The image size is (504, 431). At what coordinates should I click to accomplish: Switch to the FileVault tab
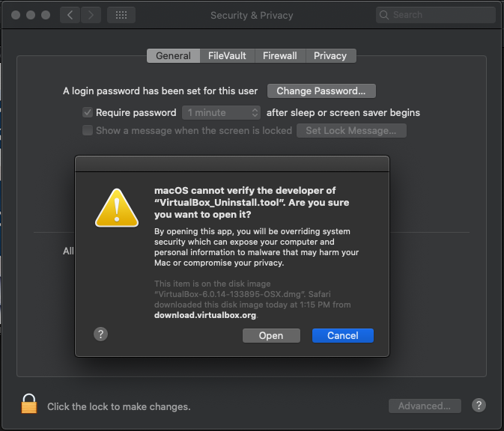(x=227, y=56)
